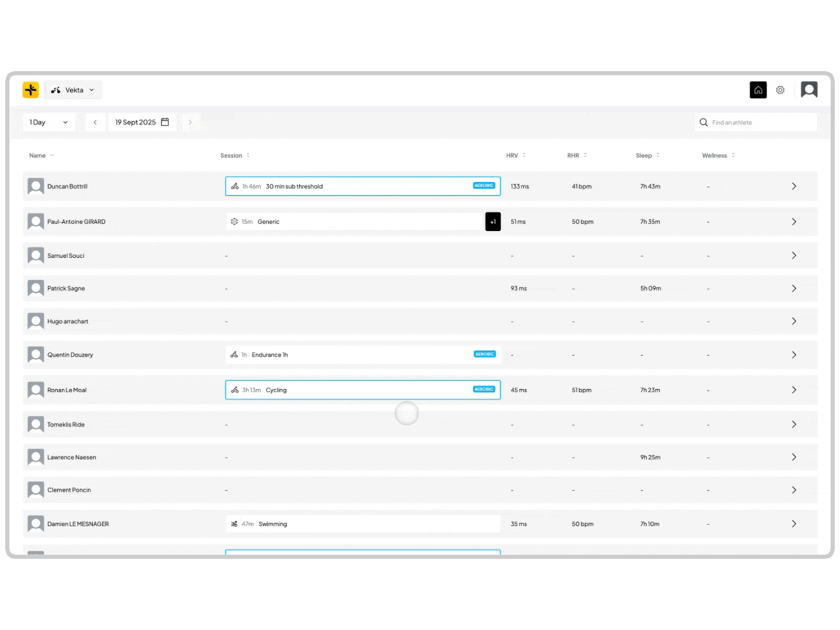The width and height of the screenshot is (840, 630).
Task: Open the user profile avatar top right
Action: pos(808,90)
